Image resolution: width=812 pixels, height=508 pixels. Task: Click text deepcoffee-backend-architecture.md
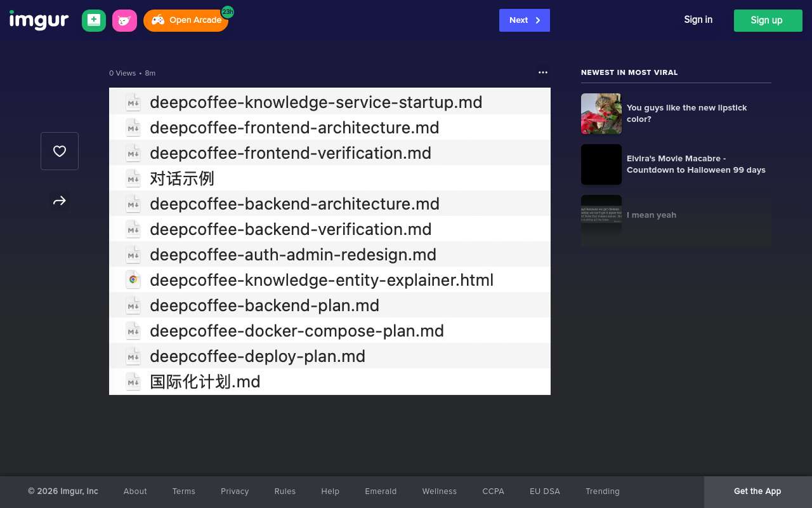294,204
